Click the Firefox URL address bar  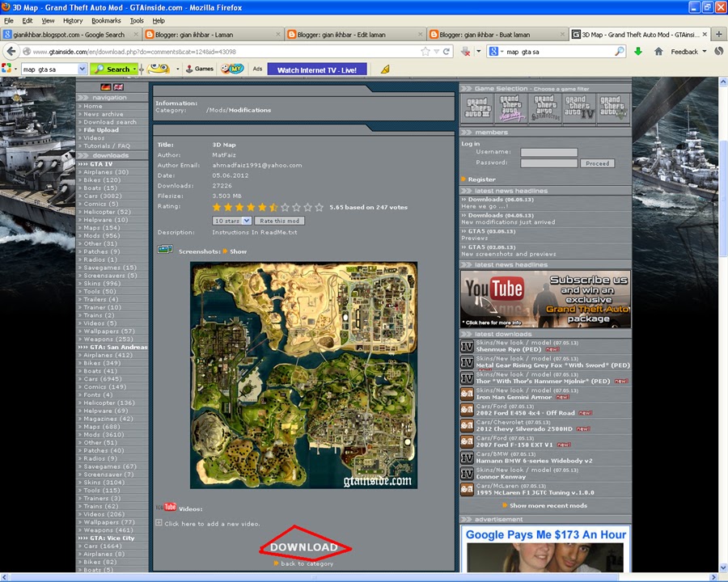(x=223, y=52)
